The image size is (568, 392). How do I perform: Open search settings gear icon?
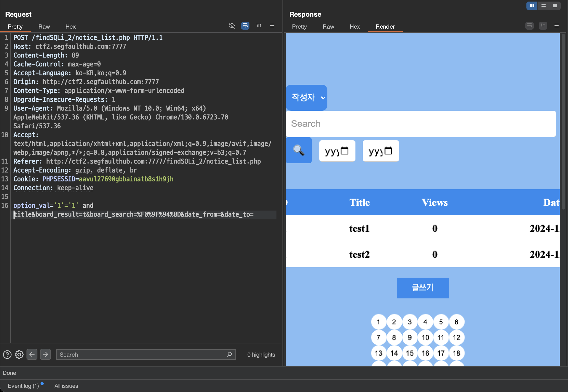19,355
